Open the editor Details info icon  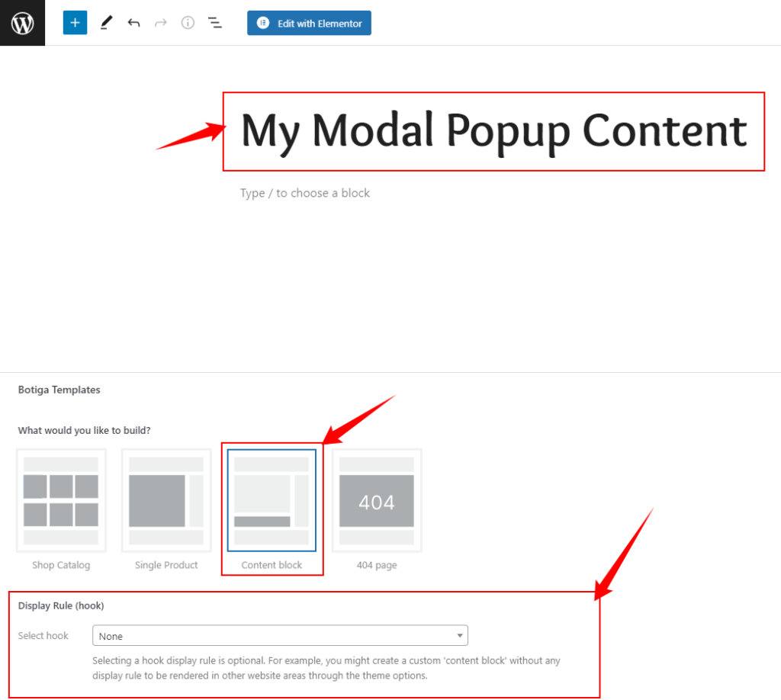coord(188,23)
